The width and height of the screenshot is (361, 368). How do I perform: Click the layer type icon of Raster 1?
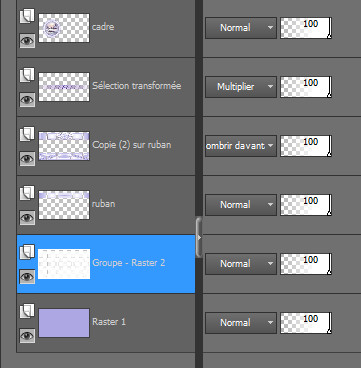[x=27, y=311]
